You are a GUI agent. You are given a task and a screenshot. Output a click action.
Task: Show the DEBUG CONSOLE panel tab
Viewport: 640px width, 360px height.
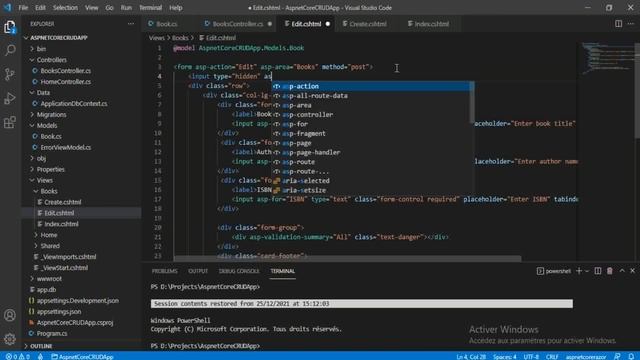[x=239, y=271]
